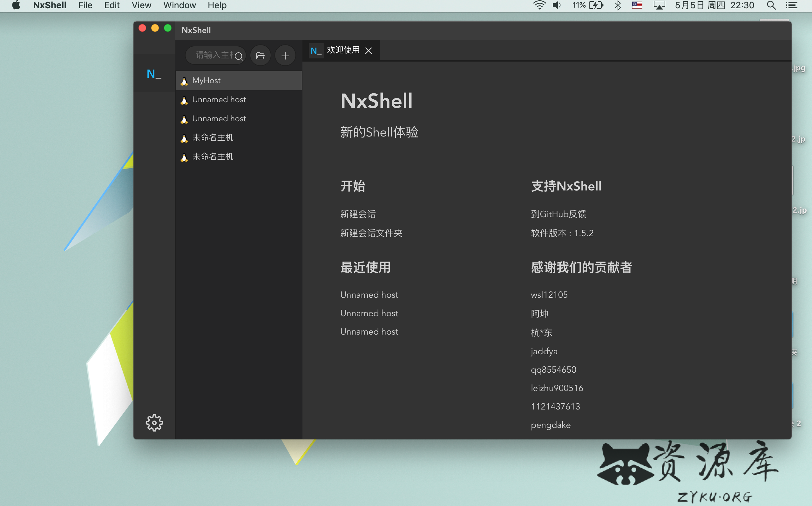
Task: Click the 软件版本：1.5.2 text
Action: [x=562, y=233]
